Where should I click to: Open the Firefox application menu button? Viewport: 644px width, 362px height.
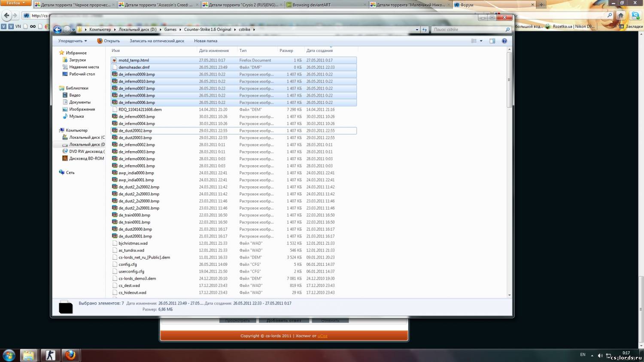[15, 3]
